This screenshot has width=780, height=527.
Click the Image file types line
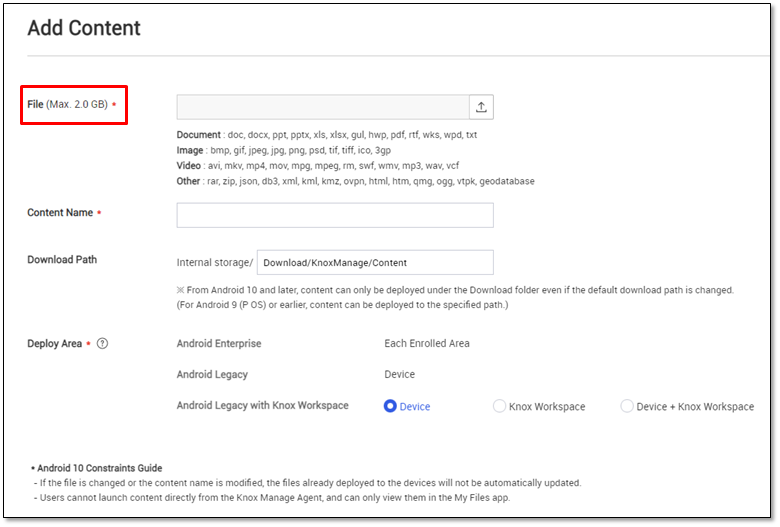[284, 150]
